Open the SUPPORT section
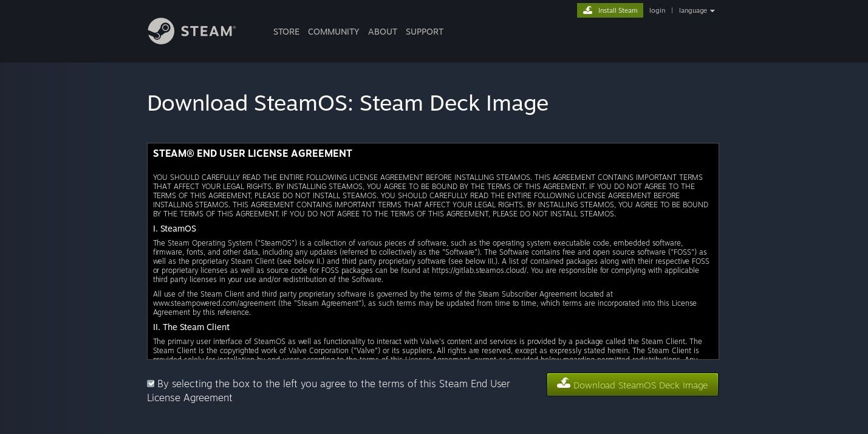The image size is (868, 434). pos(424,32)
